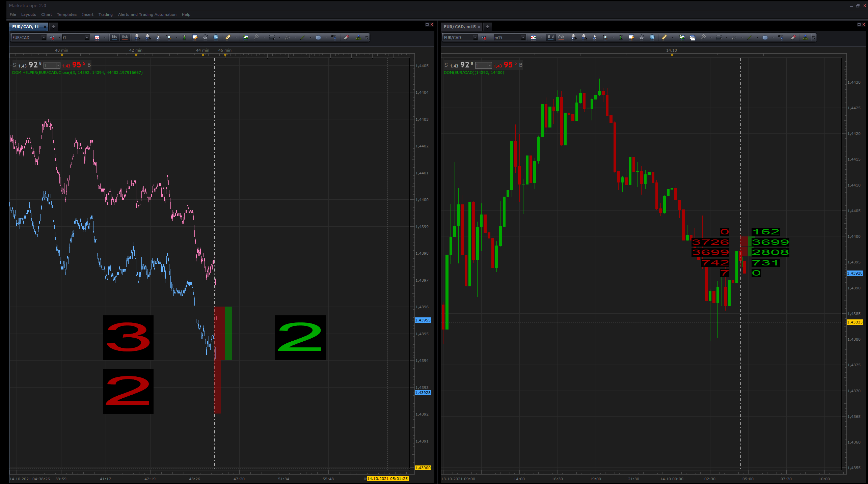Click hierarchy tree icon in t1 toolbar
The image size is (868, 484).
click(358, 37)
